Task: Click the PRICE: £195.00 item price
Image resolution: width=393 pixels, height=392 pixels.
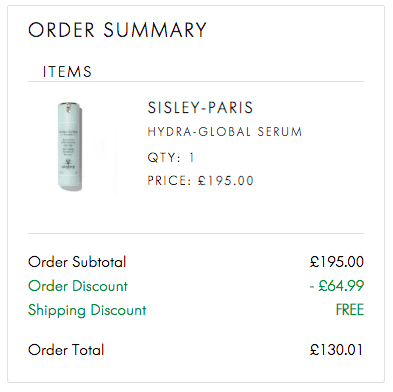Action: click(x=200, y=181)
